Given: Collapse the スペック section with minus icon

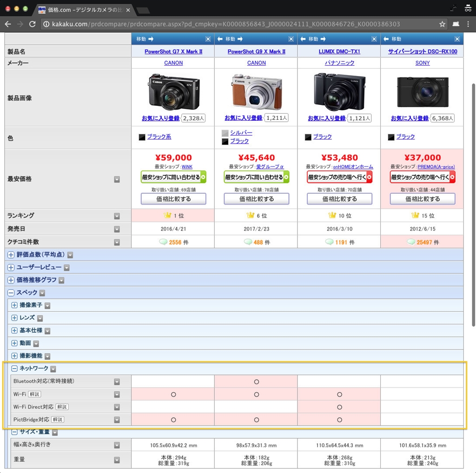Looking at the screenshot, I should tap(11, 293).
